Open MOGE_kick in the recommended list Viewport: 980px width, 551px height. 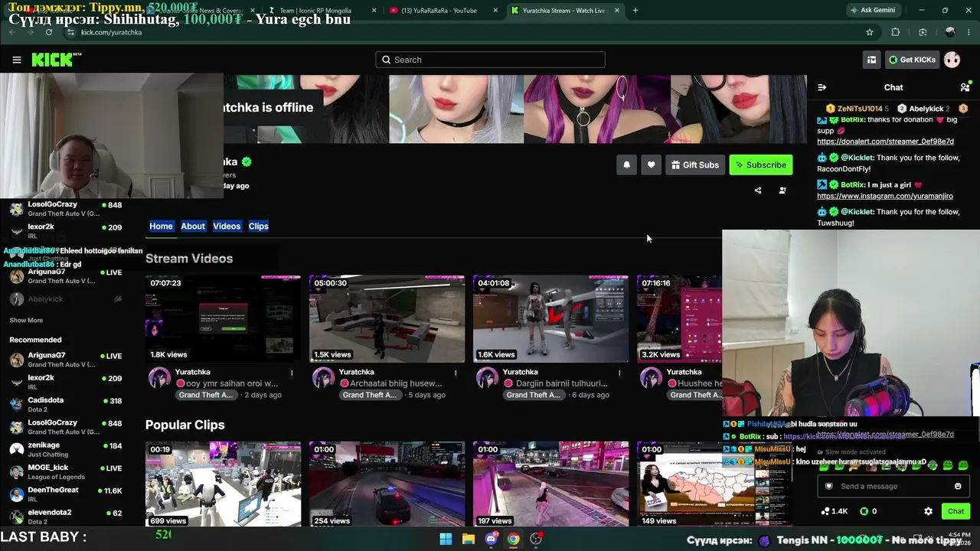(66, 471)
